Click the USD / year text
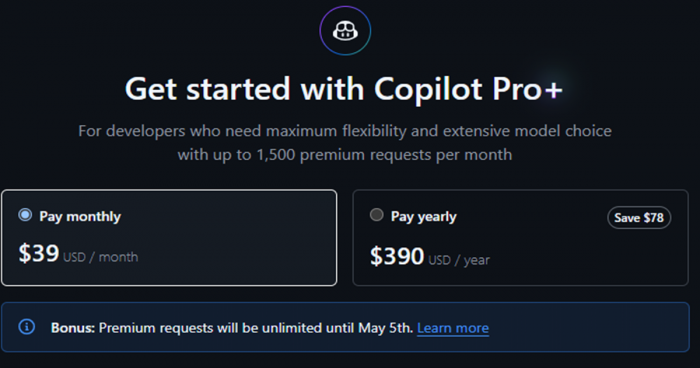Screen dimensions: 700x368 [459, 260]
